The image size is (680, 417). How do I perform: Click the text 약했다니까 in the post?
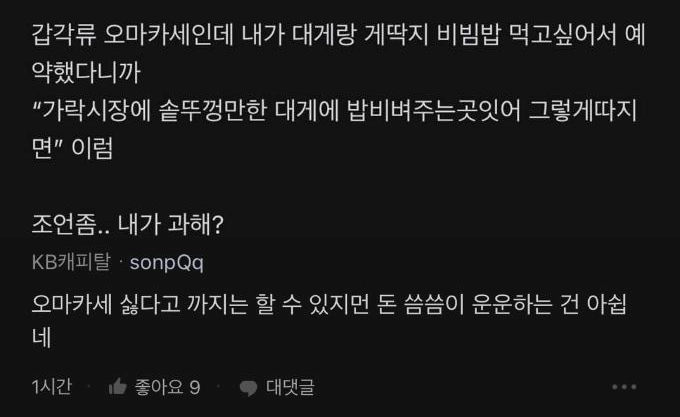click(86, 72)
